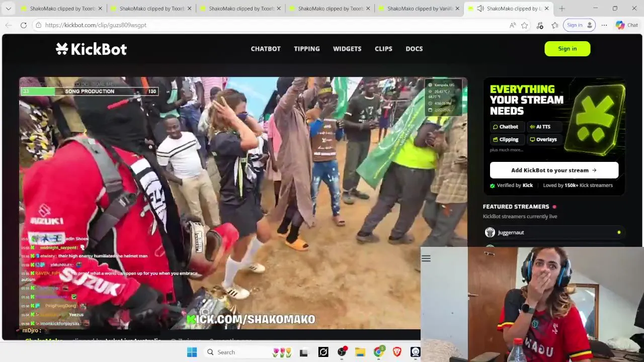
Task: Open the CLIPS nav item
Action: [x=383, y=49]
